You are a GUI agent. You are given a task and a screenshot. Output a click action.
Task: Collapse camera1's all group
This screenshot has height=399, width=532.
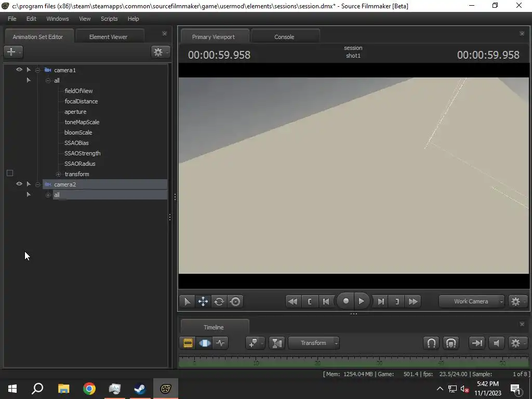pos(48,81)
